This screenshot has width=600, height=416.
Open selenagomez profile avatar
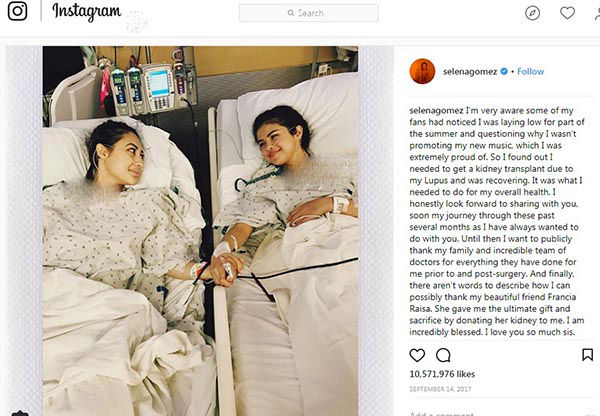pyautogui.click(x=422, y=71)
